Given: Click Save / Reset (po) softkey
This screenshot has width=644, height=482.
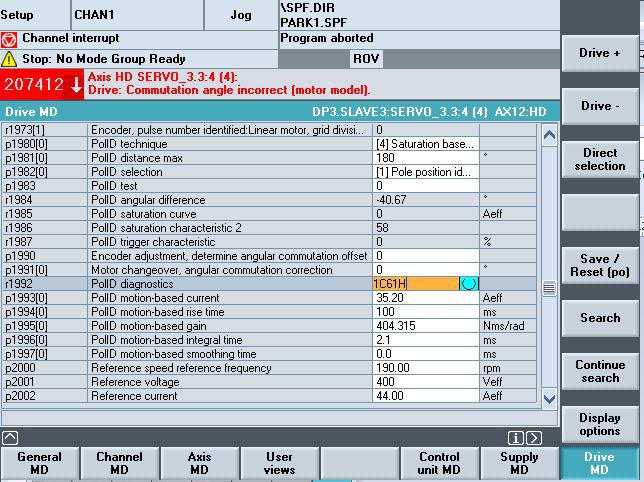Looking at the screenshot, I should click(600, 265).
